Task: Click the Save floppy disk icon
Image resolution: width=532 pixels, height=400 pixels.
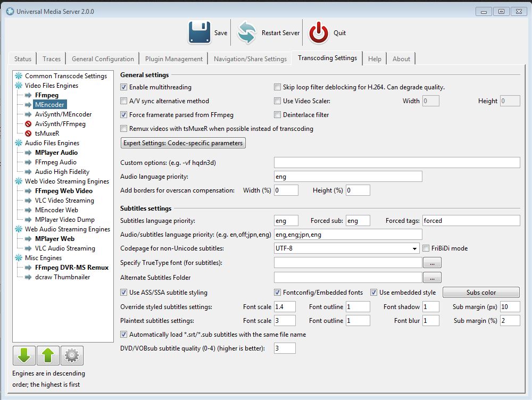Action: coord(199,32)
